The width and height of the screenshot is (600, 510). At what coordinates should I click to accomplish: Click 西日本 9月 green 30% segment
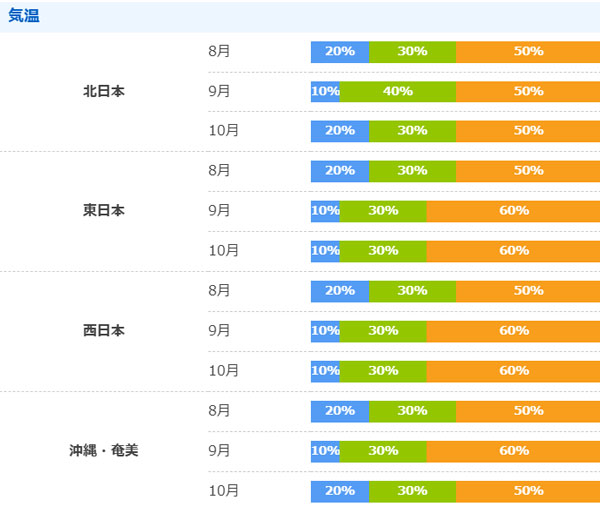pos(383,331)
